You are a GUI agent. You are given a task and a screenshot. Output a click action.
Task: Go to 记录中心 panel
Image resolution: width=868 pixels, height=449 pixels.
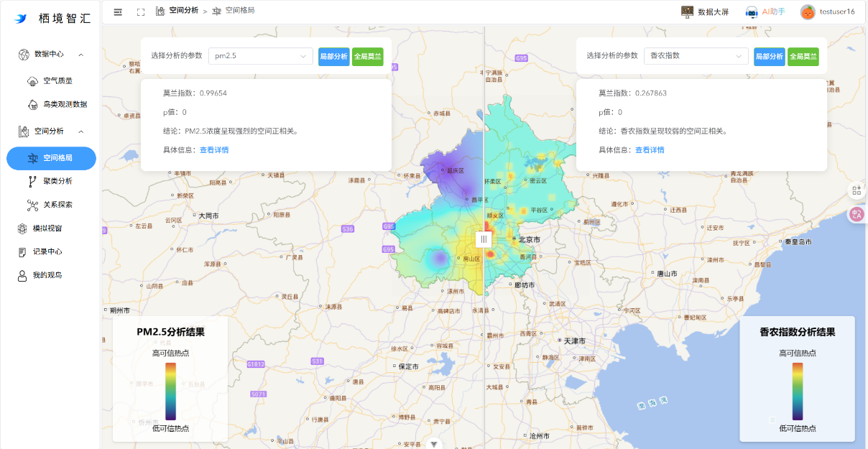point(49,252)
